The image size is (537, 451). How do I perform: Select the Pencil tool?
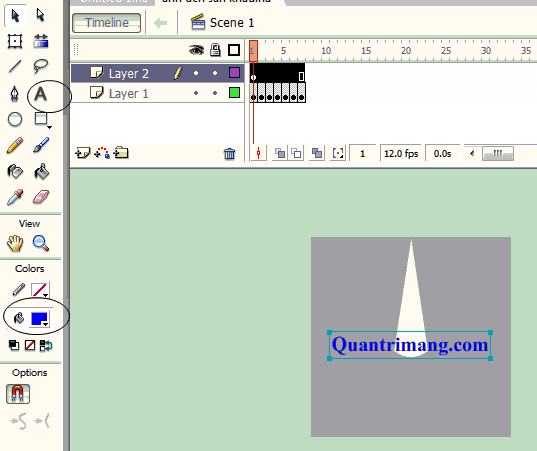tap(15, 145)
